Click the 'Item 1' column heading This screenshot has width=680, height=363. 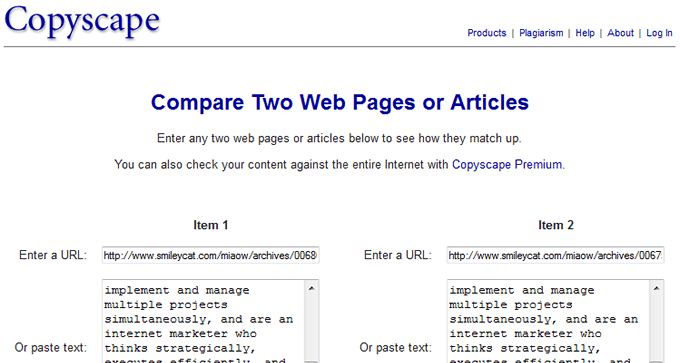[x=211, y=225]
